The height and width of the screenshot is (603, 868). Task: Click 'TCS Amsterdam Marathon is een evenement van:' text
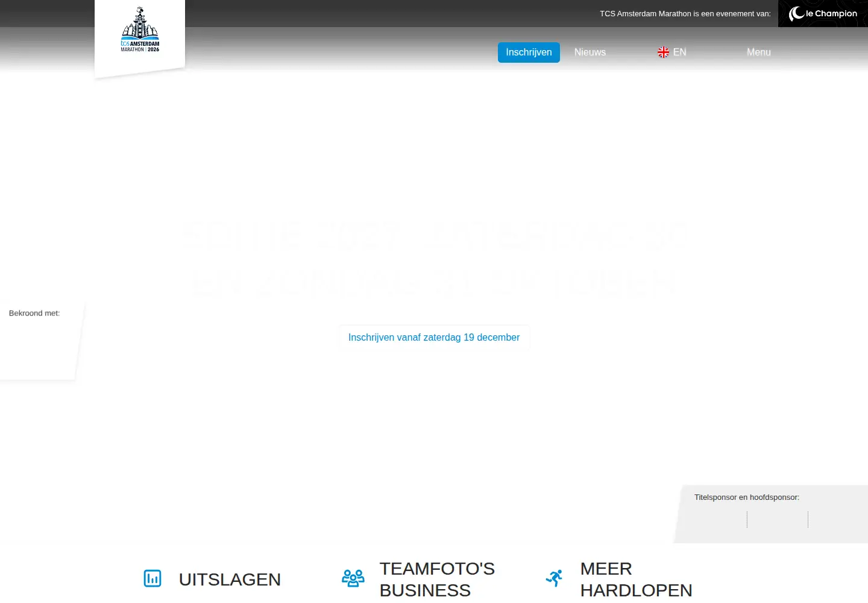point(685,13)
